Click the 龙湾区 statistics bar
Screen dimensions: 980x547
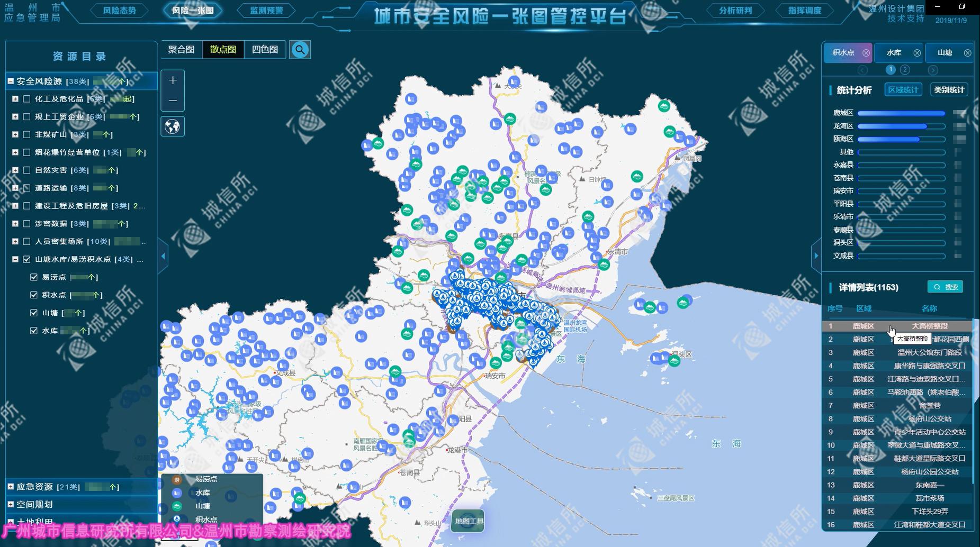(901, 126)
